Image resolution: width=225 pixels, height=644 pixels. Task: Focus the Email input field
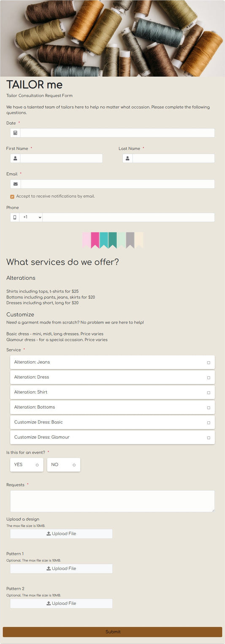click(x=118, y=184)
